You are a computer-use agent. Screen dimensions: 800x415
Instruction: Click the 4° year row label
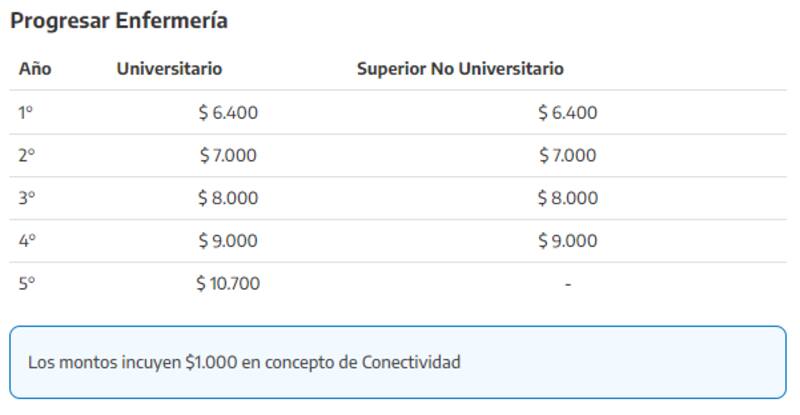pos(27,241)
